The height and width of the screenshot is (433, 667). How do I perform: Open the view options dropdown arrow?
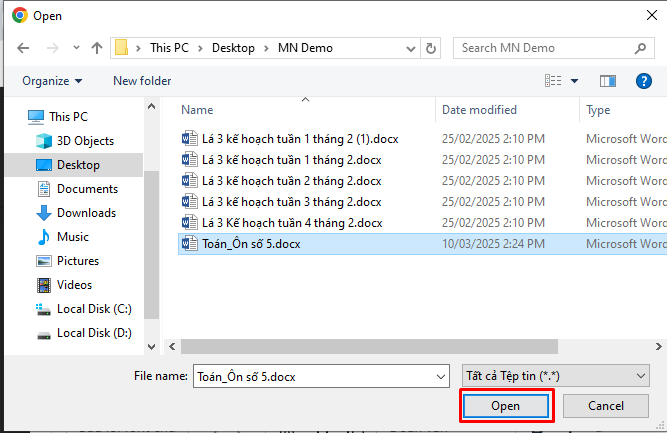click(x=574, y=81)
